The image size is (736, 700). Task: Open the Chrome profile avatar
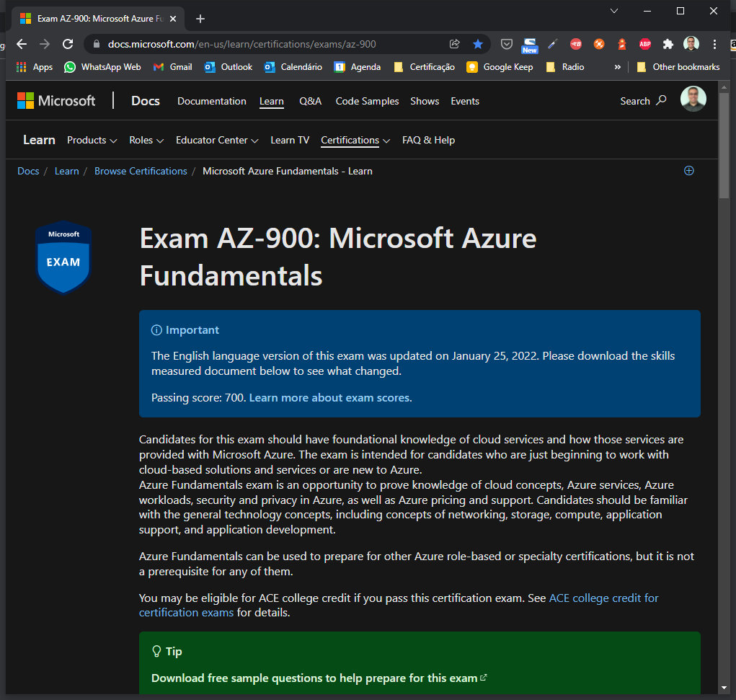pyautogui.click(x=691, y=44)
